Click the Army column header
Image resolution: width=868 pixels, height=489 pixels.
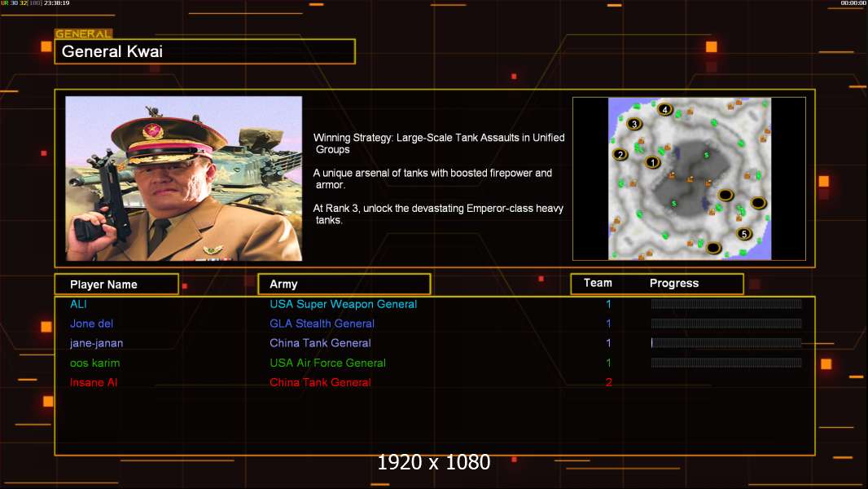pos(344,284)
